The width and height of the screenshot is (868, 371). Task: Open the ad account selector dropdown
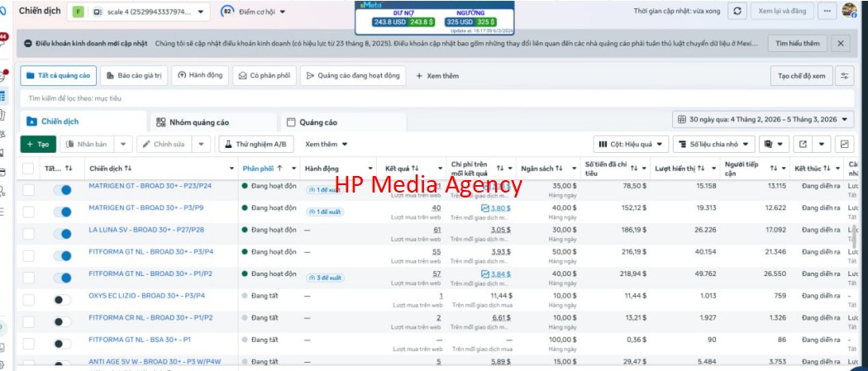click(138, 12)
